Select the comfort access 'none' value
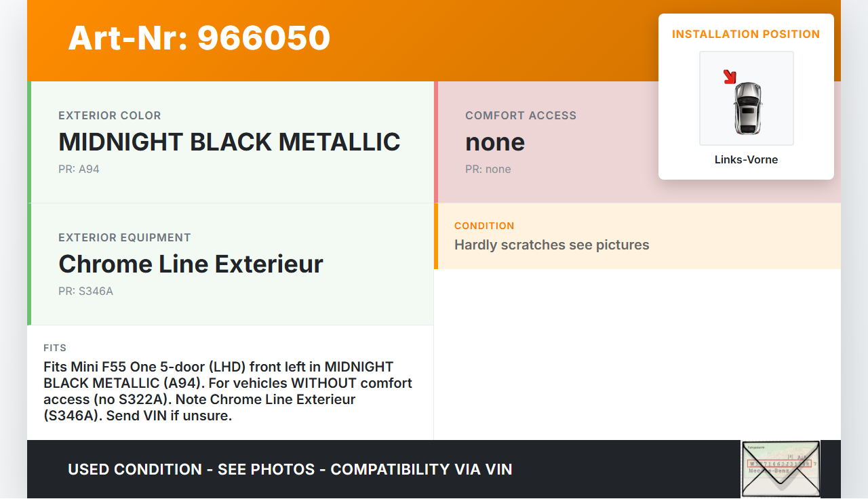This screenshot has width=868, height=499. click(495, 142)
